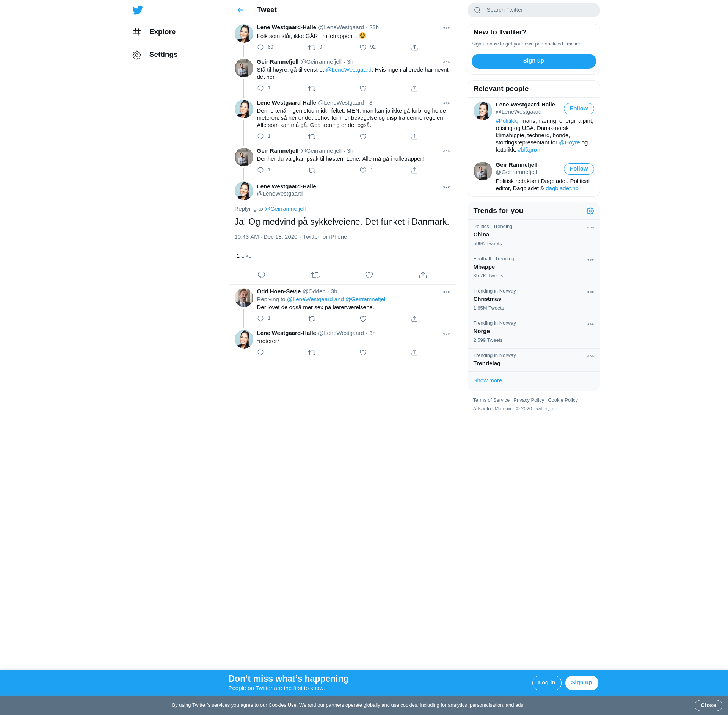
Task: Click Log in on bottom banner
Action: click(546, 682)
